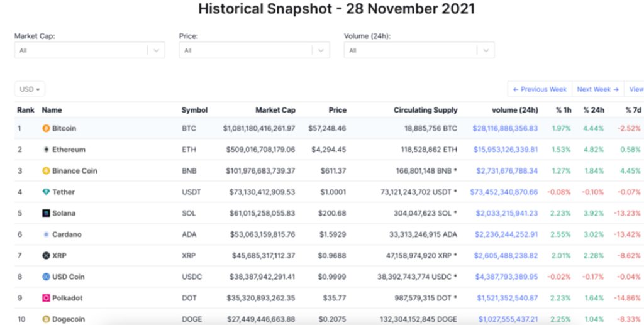Go to the Previous Week snapshot
This screenshot has height=325, width=644.
[x=540, y=89]
